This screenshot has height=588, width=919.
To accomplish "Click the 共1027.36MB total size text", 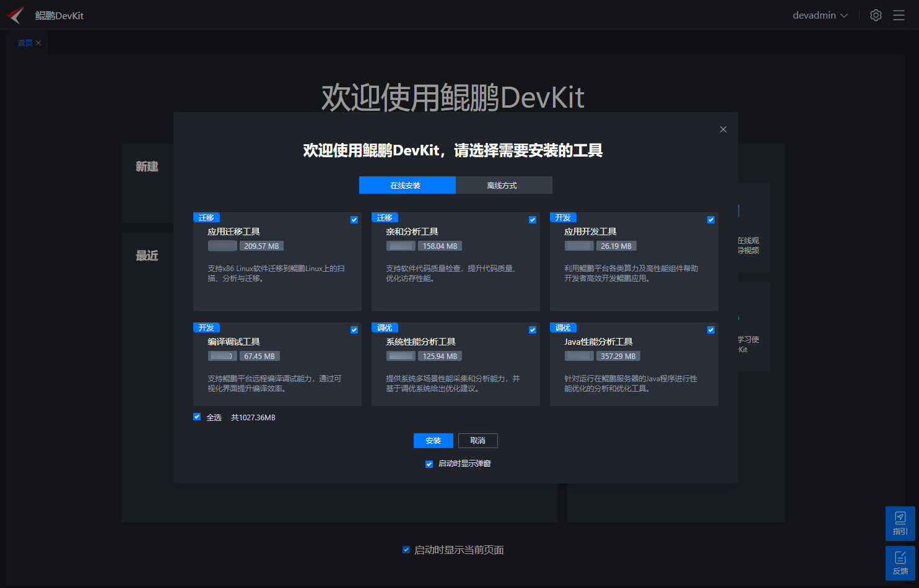I will point(253,418).
